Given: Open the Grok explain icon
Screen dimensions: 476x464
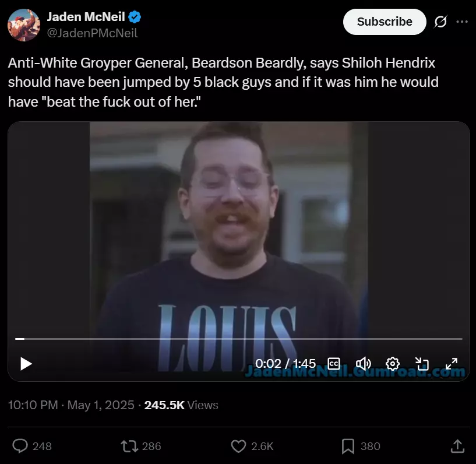Looking at the screenshot, I should pos(440,22).
